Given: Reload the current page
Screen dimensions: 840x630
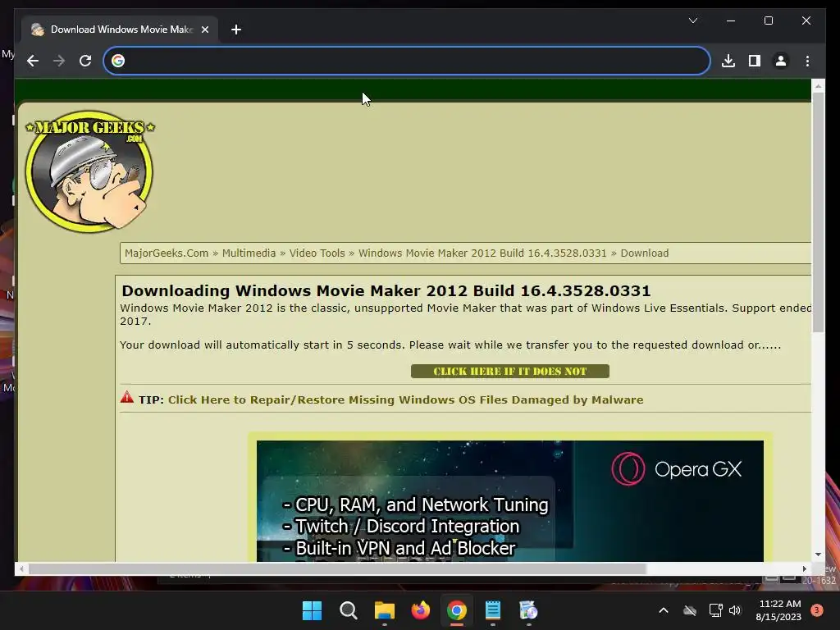Looking at the screenshot, I should [x=85, y=61].
